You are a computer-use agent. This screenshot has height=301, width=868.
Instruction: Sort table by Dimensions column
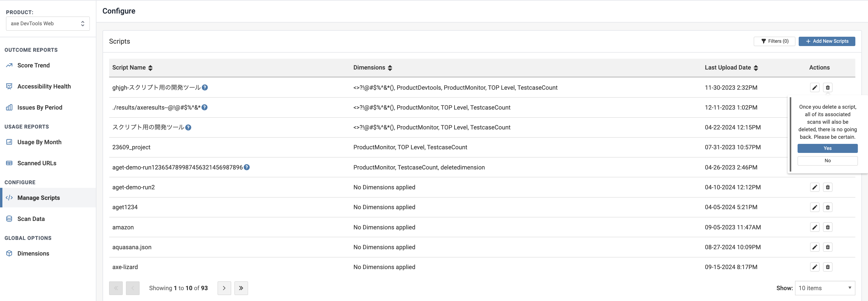(x=390, y=68)
